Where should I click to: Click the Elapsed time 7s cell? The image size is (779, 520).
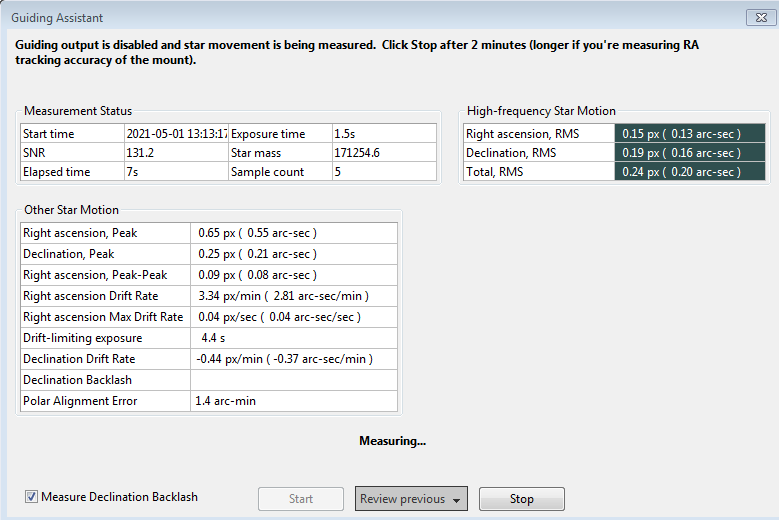(176, 171)
